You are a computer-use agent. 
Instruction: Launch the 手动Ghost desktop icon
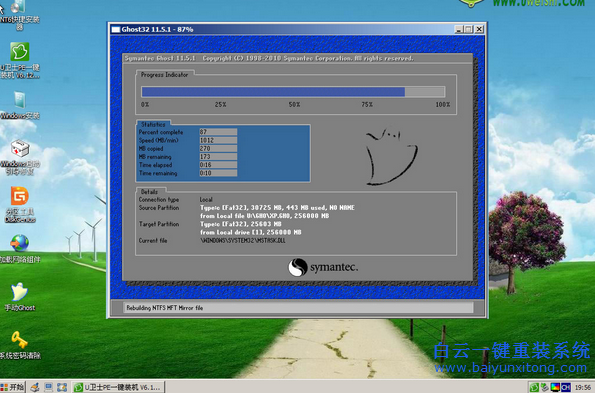click(x=19, y=297)
